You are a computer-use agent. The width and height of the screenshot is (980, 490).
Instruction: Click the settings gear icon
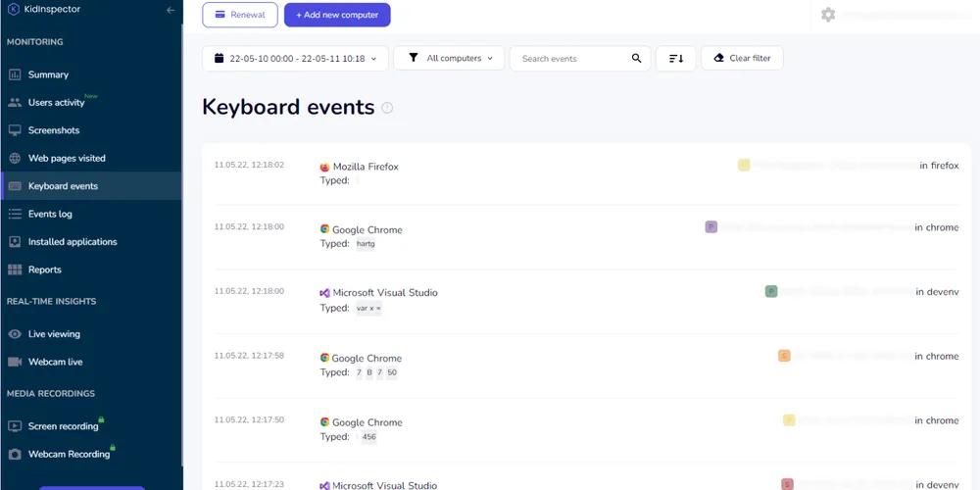828,15
